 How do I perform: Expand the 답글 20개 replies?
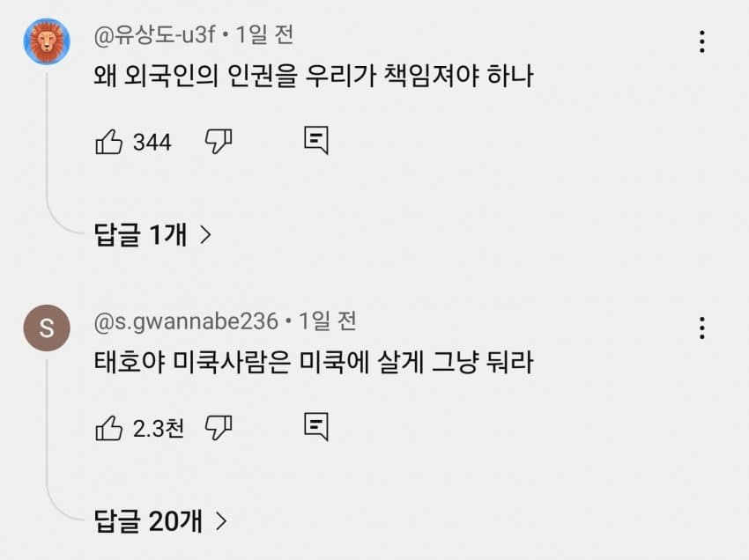coord(160,521)
